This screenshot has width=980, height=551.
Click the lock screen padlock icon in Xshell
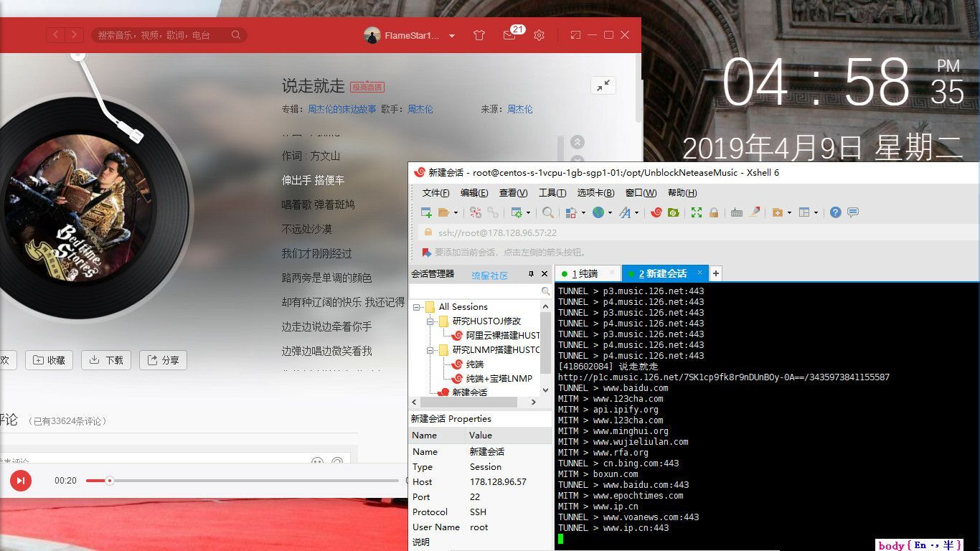click(714, 212)
